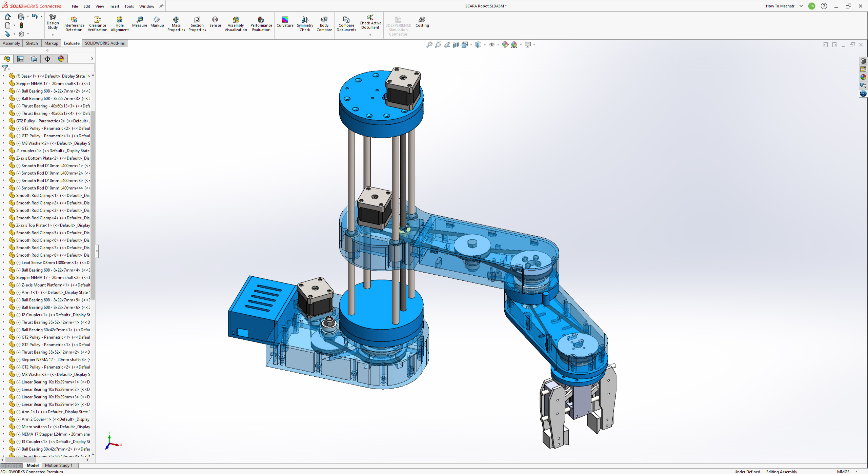The width and height of the screenshot is (868, 474).
Task: Click Edit Appearance color ball icon
Action: pyautogui.click(x=505, y=45)
